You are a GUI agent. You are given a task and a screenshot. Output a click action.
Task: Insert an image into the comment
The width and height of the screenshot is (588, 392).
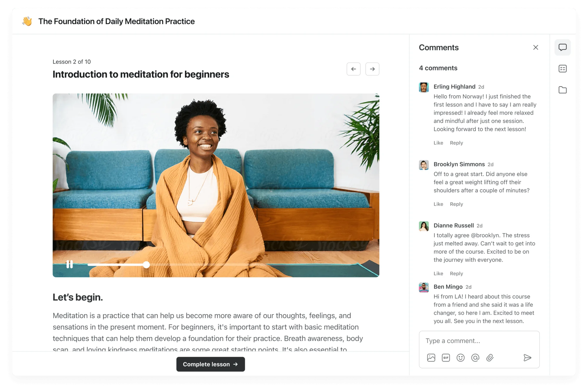point(431,358)
